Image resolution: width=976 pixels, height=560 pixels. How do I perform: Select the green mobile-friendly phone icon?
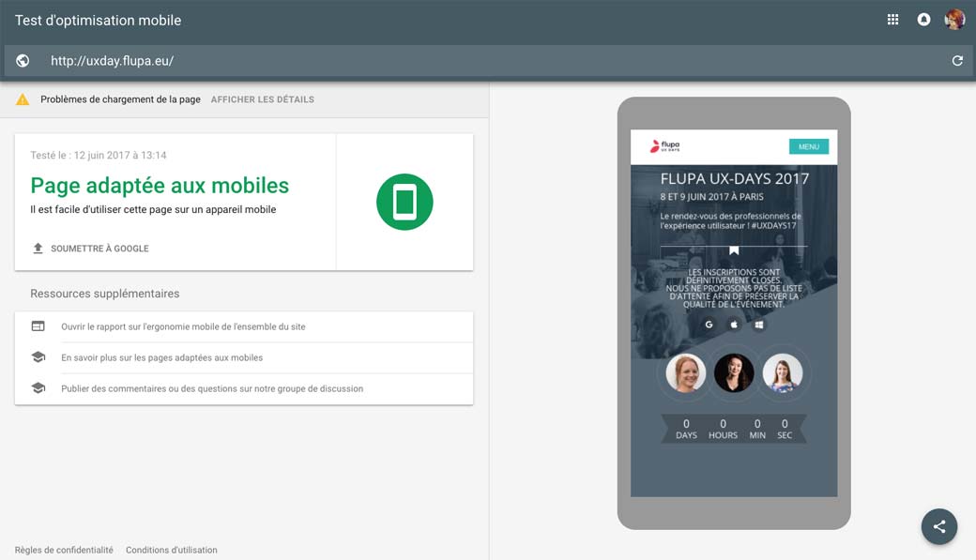[404, 201]
